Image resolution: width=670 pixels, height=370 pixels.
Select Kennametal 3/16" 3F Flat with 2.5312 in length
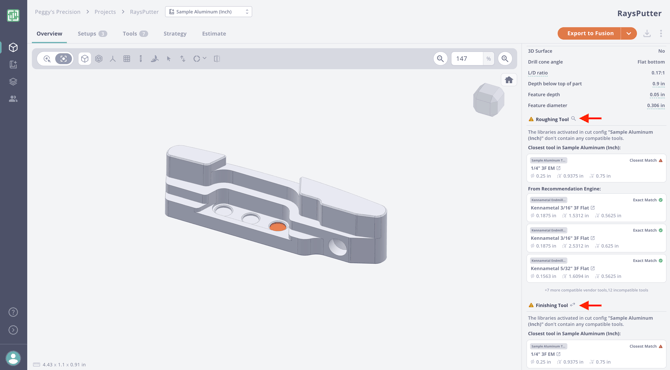pyautogui.click(x=596, y=238)
